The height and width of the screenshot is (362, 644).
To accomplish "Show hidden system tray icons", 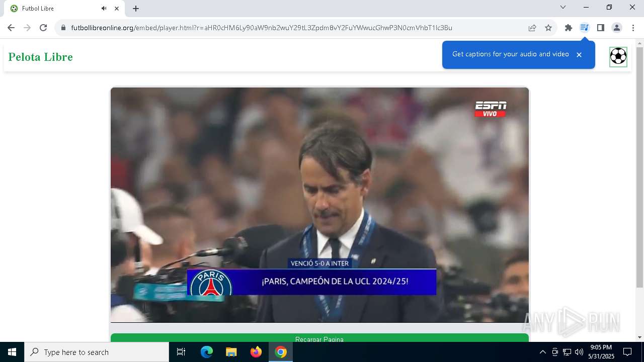I will [542, 352].
